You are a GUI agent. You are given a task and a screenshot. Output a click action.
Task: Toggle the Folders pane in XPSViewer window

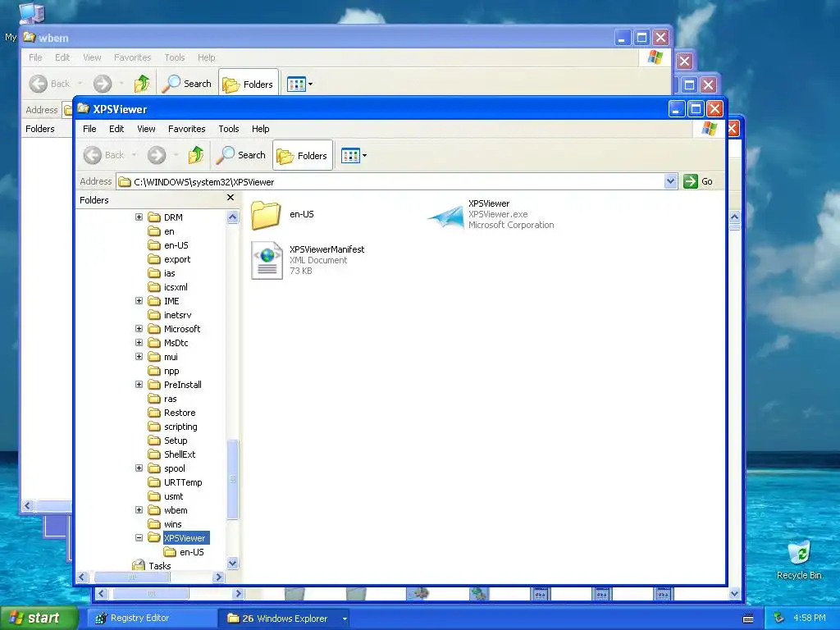point(302,155)
